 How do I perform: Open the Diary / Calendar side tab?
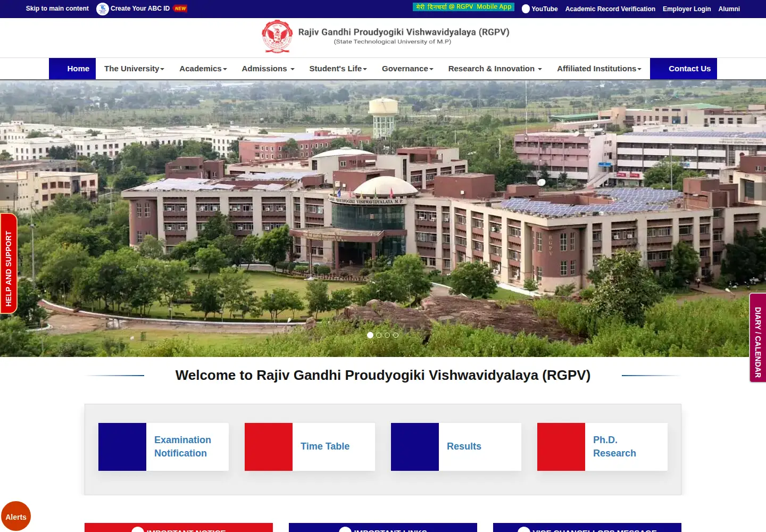757,338
